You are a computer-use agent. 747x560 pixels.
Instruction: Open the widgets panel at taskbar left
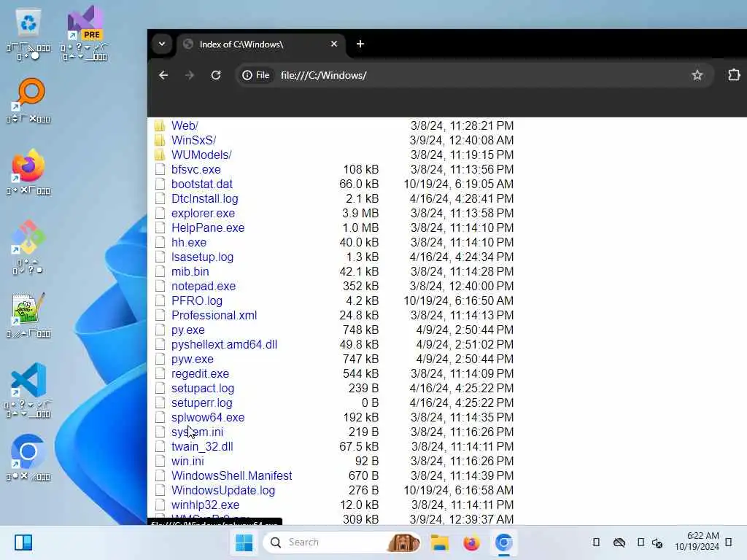click(23, 542)
